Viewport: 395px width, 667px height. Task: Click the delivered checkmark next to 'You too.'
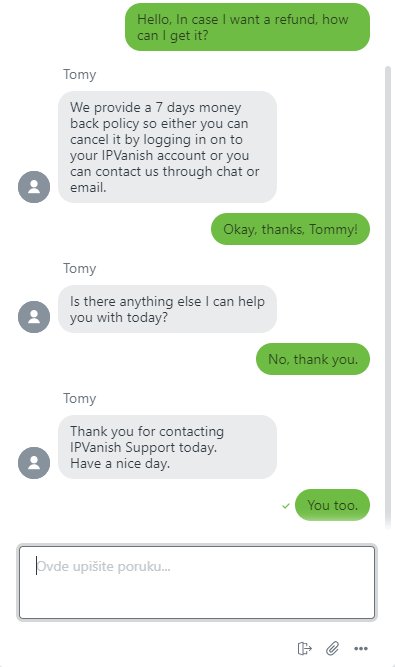(x=286, y=506)
